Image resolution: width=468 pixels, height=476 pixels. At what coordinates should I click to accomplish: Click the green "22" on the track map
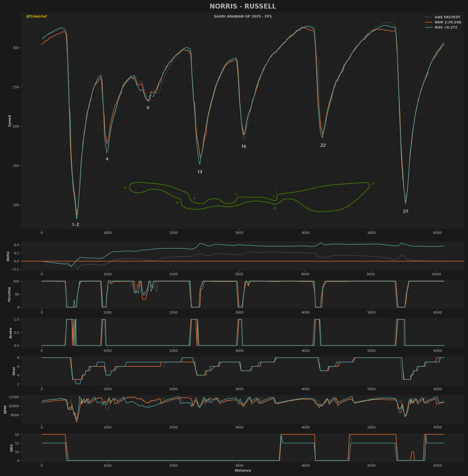pyautogui.click(x=275, y=208)
